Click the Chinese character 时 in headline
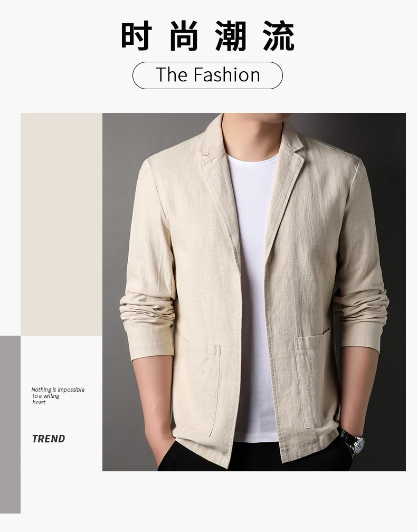The image size is (417, 532). (136, 36)
